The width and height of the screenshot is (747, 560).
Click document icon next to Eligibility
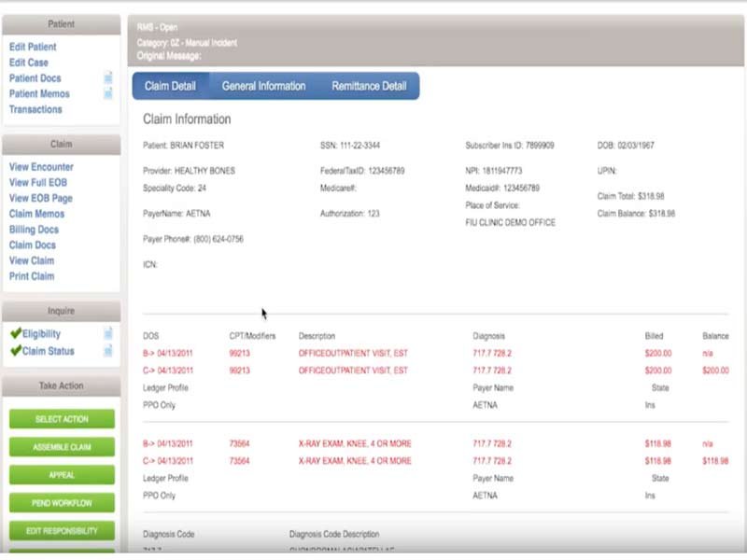pos(108,332)
